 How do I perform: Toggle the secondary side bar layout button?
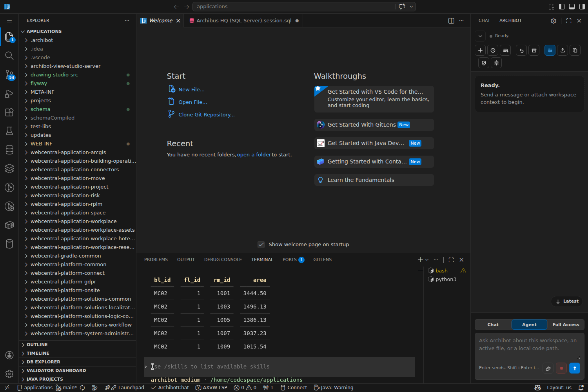point(582,7)
